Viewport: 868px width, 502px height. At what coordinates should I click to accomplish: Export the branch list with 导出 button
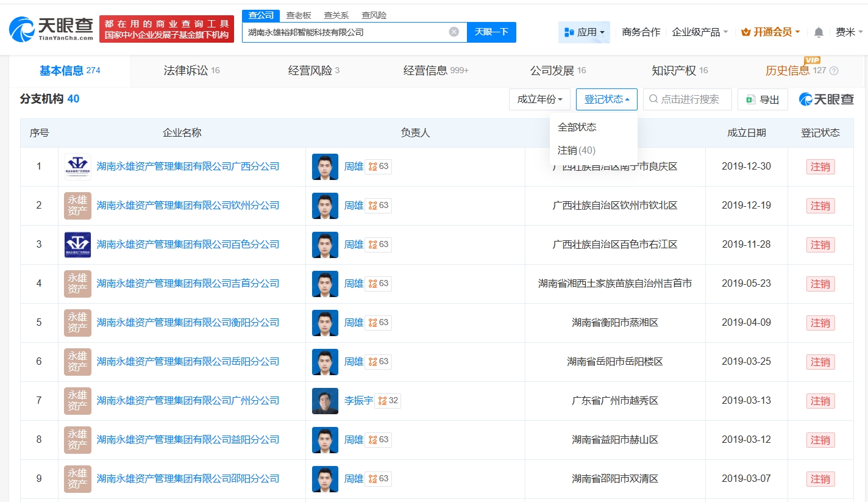(763, 99)
